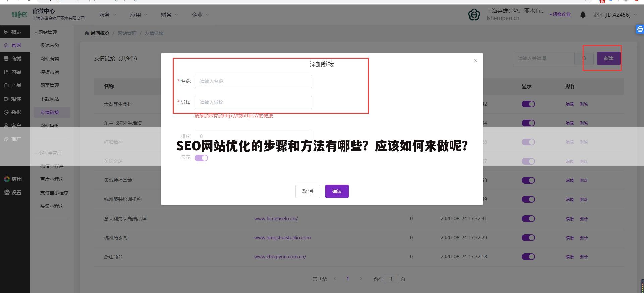This screenshot has width=644, height=293.
Task: Click the home icon 返回概览 breadcrumb
Action: (x=97, y=33)
